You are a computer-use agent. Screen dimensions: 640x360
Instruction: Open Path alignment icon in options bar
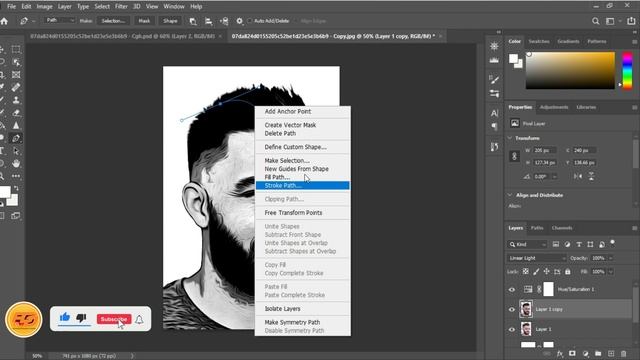208,21
